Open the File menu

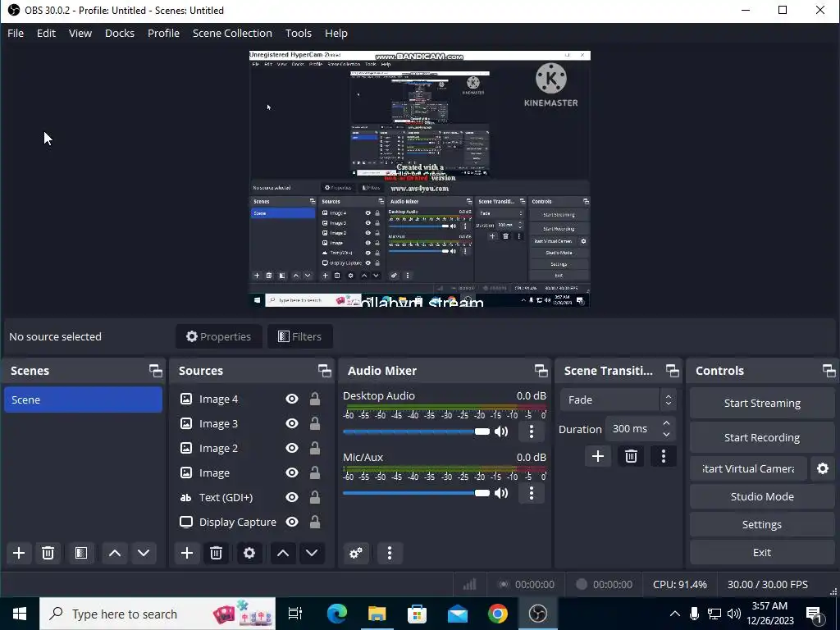click(x=16, y=33)
